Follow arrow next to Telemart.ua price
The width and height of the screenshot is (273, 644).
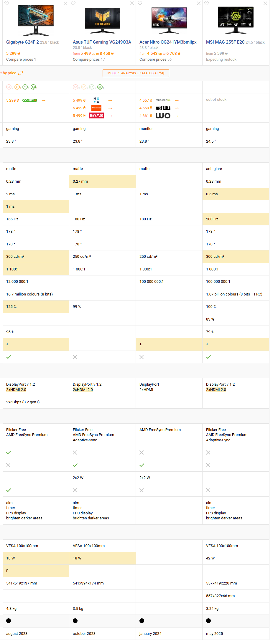[x=177, y=100]
